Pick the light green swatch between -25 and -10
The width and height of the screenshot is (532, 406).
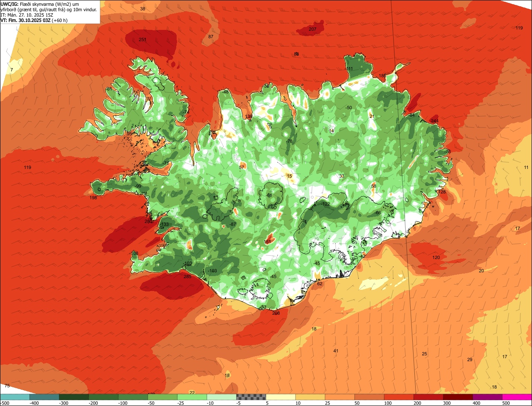[192, 397]
